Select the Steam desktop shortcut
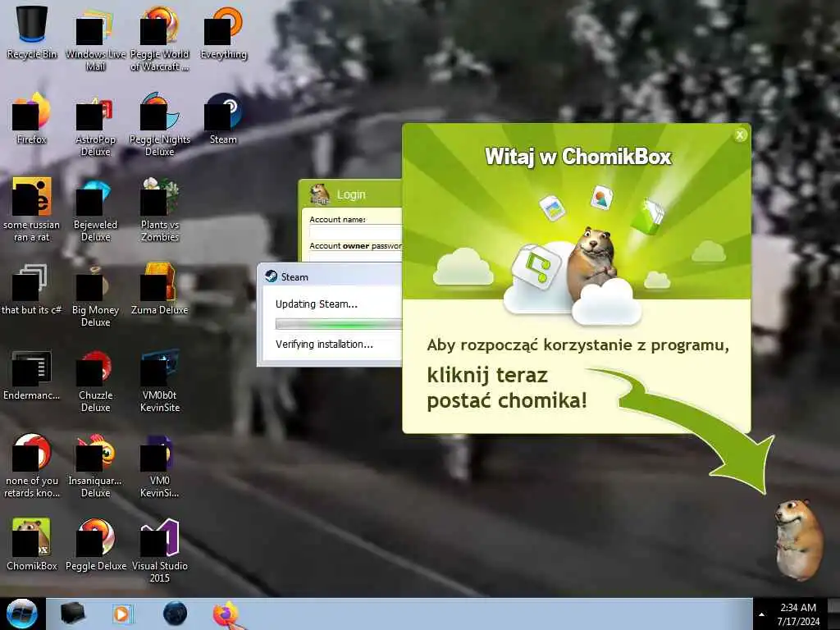Viewport: 840px width, 630px height. [x=223, y=118]
